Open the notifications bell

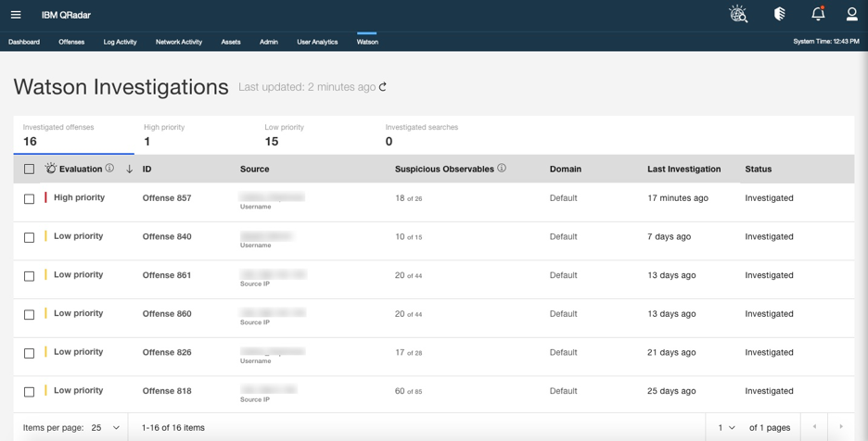(818, 14)
